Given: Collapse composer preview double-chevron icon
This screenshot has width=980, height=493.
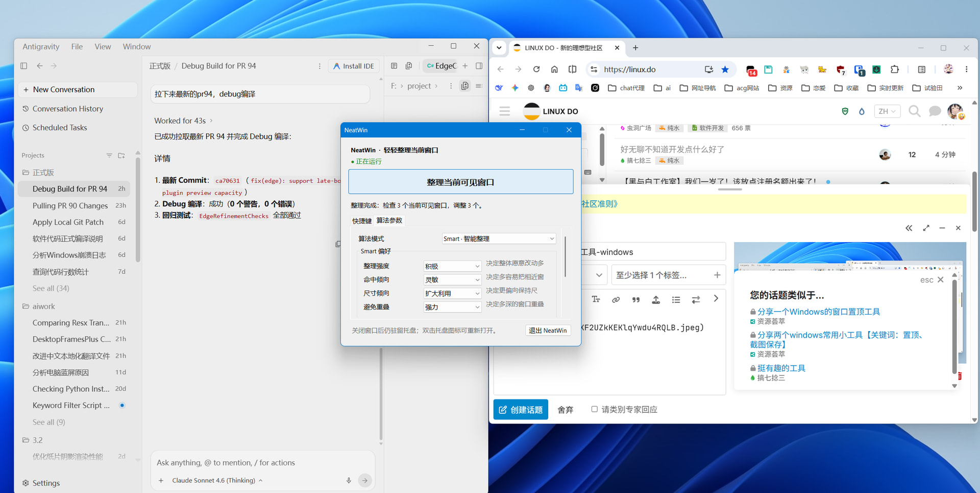Looking at the screenshot, I should (x=909, y=228).
